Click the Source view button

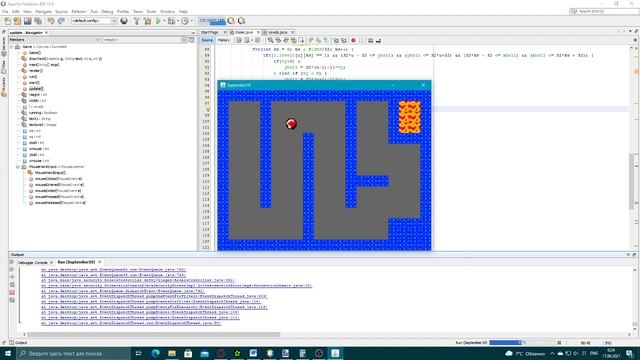[207, 40]
